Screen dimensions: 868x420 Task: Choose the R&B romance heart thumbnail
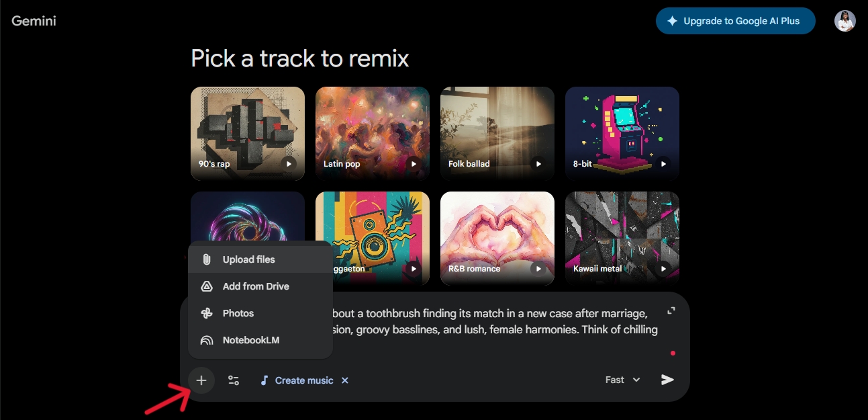pyautogui.click(x=497, y=232)
